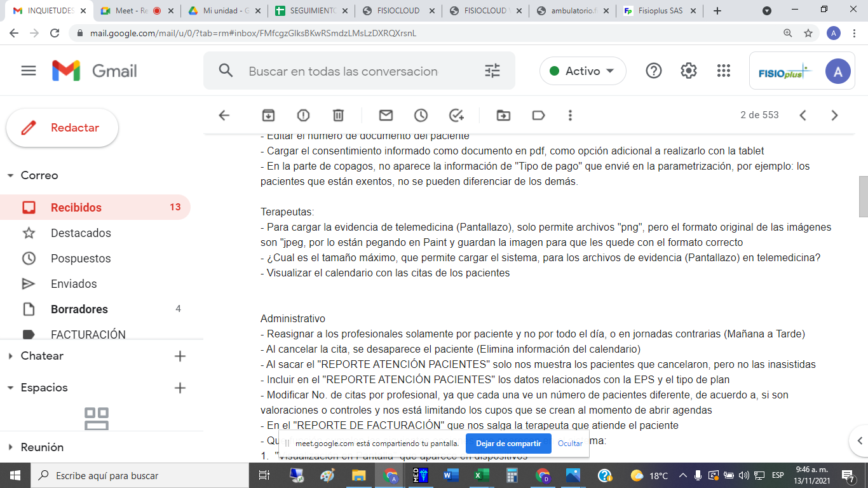Expand the Chatear section
Viewport: 868px width, 488px height.
11,356
